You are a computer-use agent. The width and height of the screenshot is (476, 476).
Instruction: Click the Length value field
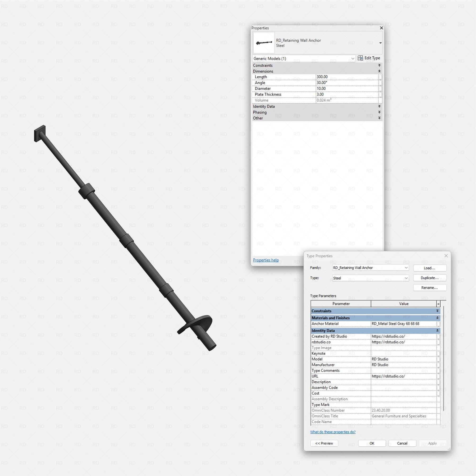pyautogui.click(x=347, y=77)
